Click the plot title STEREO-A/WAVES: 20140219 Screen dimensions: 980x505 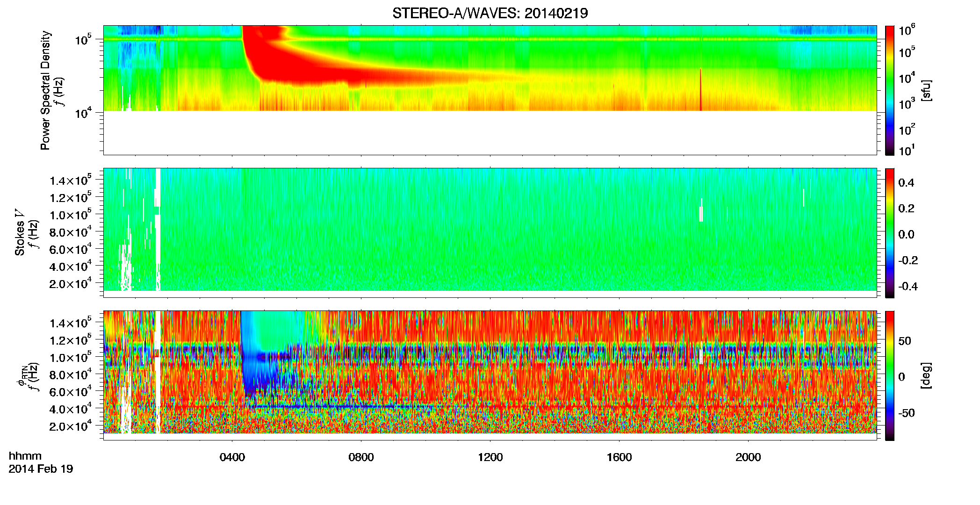(490, 13)
